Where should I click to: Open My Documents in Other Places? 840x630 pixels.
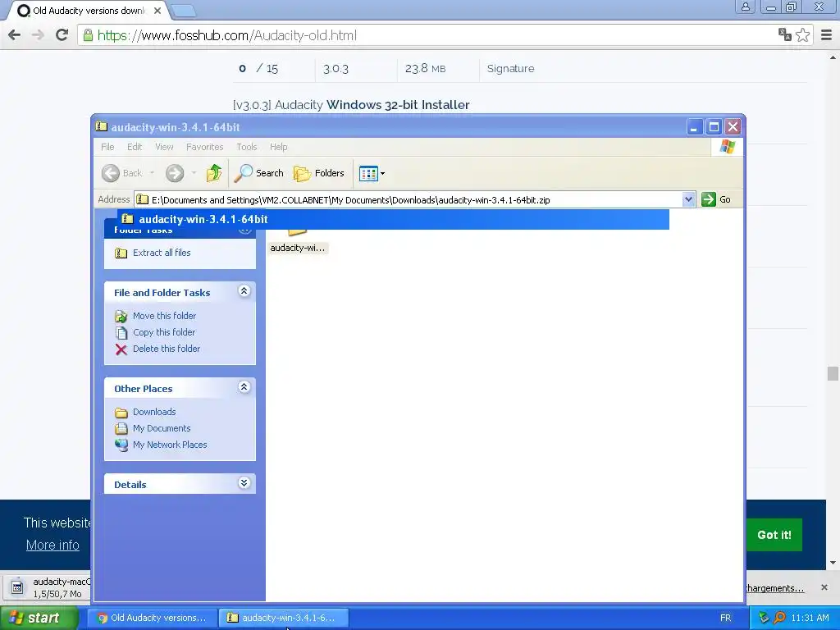click(162, 428)
